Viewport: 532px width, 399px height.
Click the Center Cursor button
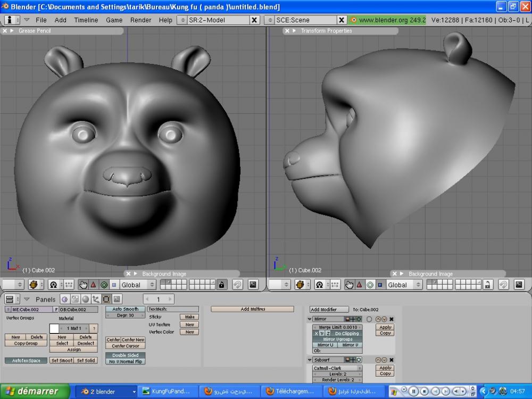[125, 346]
